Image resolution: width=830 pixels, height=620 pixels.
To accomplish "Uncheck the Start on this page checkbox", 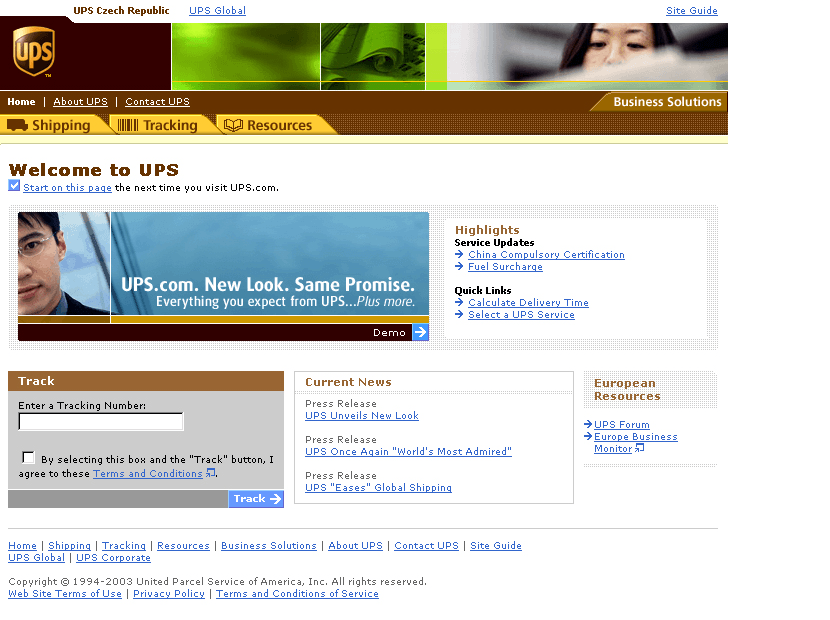I will [14, 185].
